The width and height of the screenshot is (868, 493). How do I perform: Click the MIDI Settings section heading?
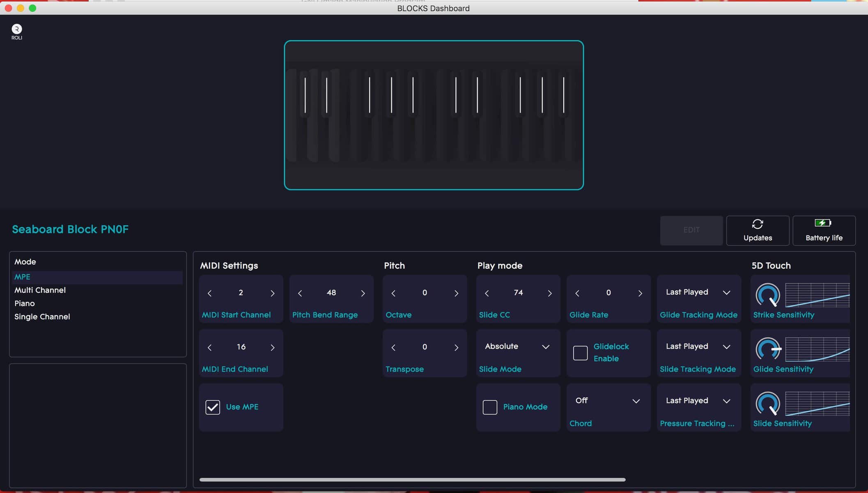pyautogui.click(x=229, y=266)
